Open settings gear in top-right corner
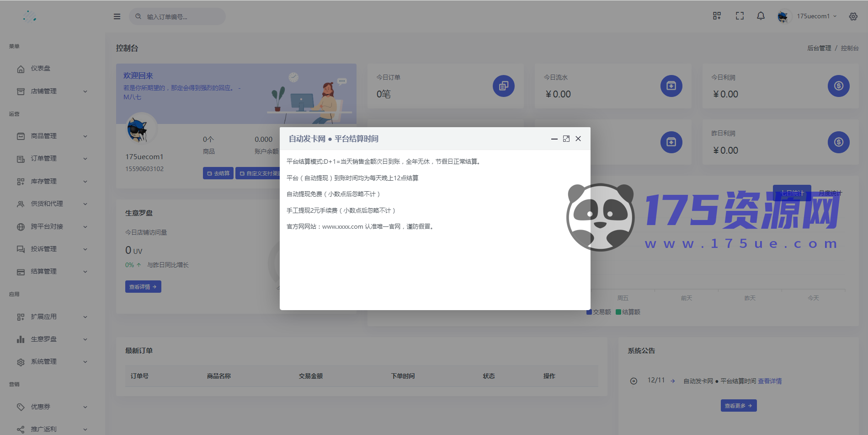Screen dimensions: 868x435 point(853,16)
